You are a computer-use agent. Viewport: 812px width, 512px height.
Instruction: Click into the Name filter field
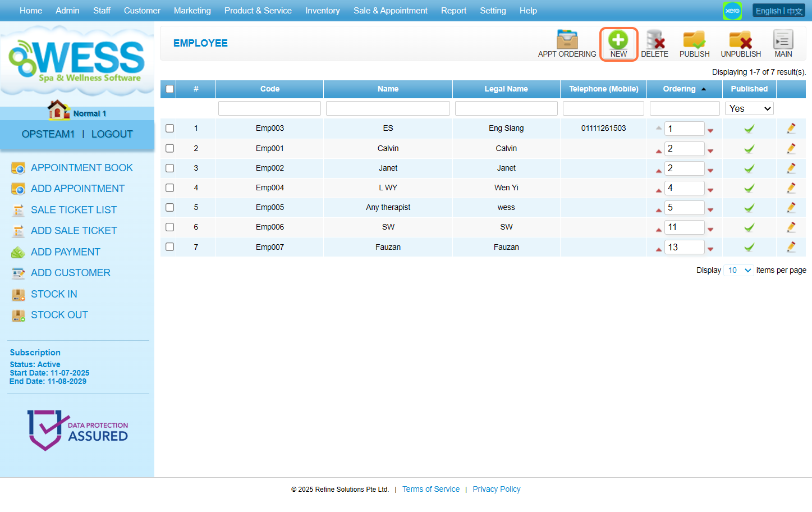[388, 108]
